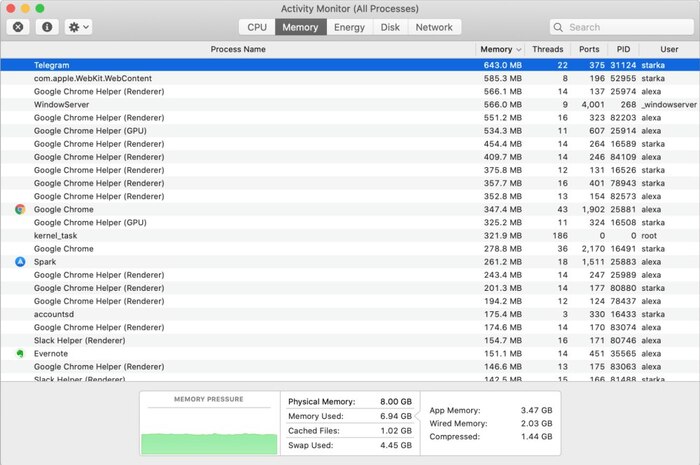Click the Memory Used 6.94 GB value

(x=396, y=416)
